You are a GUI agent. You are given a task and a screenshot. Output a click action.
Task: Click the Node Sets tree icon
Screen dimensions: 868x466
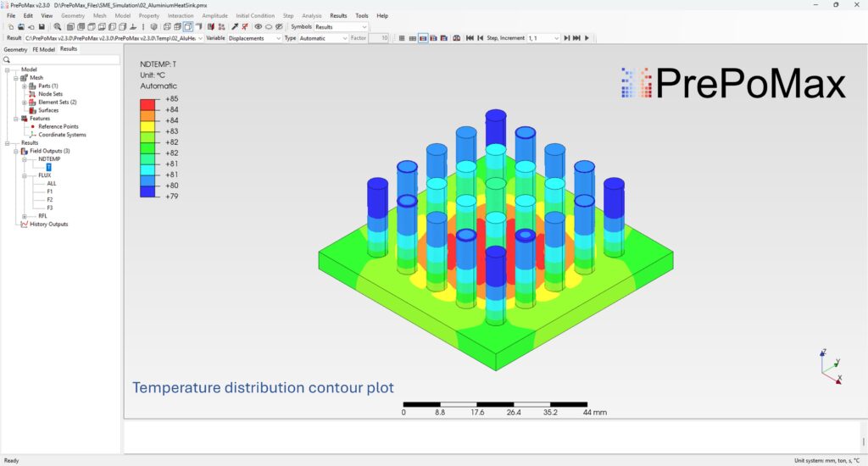(32, 94)
